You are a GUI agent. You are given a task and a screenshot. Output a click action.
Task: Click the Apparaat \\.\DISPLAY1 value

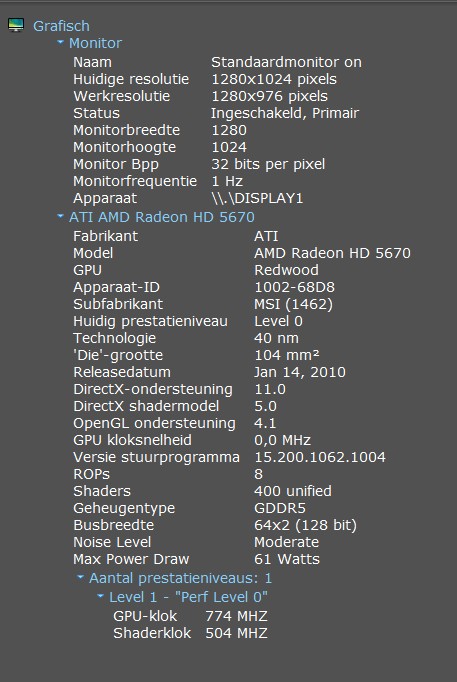tap(257, 198)
